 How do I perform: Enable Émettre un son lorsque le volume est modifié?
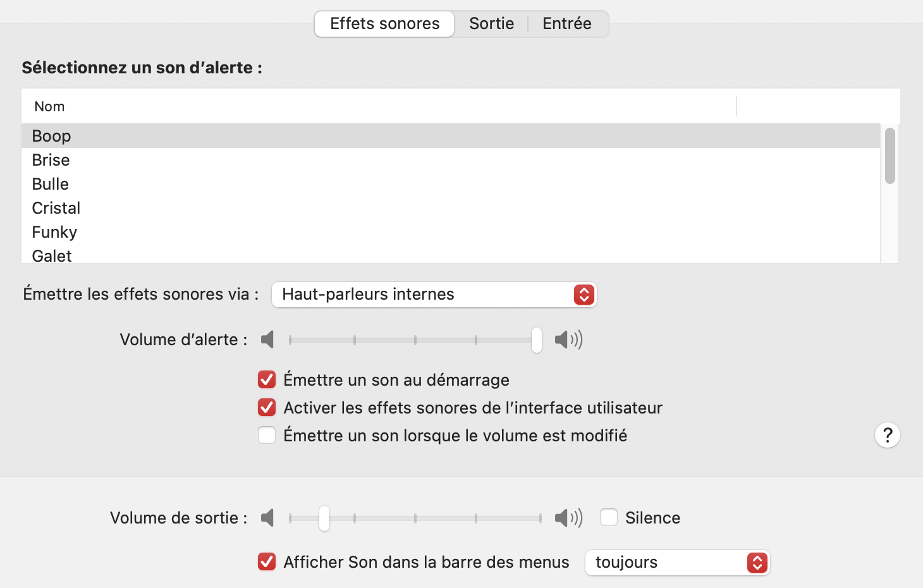pos(266,435)
